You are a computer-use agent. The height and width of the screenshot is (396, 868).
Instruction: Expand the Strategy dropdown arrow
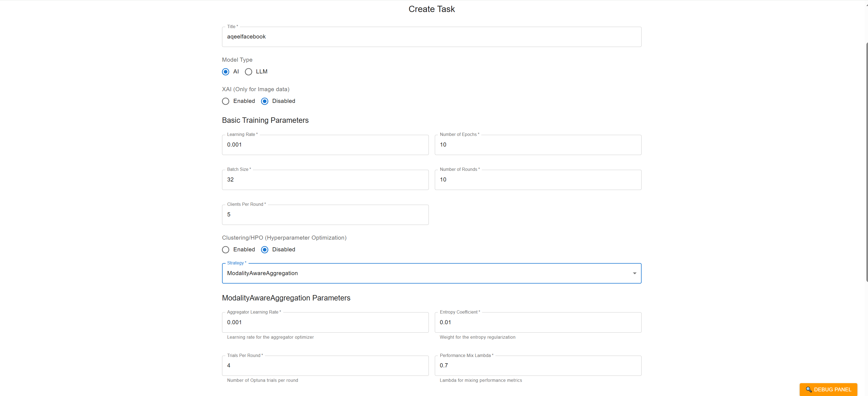coord(634,273)
